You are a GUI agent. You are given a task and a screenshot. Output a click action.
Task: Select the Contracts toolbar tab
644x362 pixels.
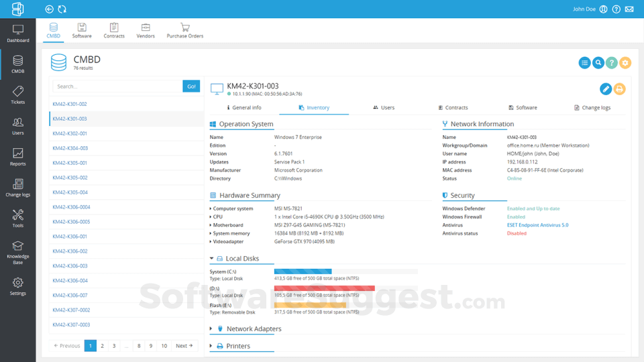[x=114, y=30]
